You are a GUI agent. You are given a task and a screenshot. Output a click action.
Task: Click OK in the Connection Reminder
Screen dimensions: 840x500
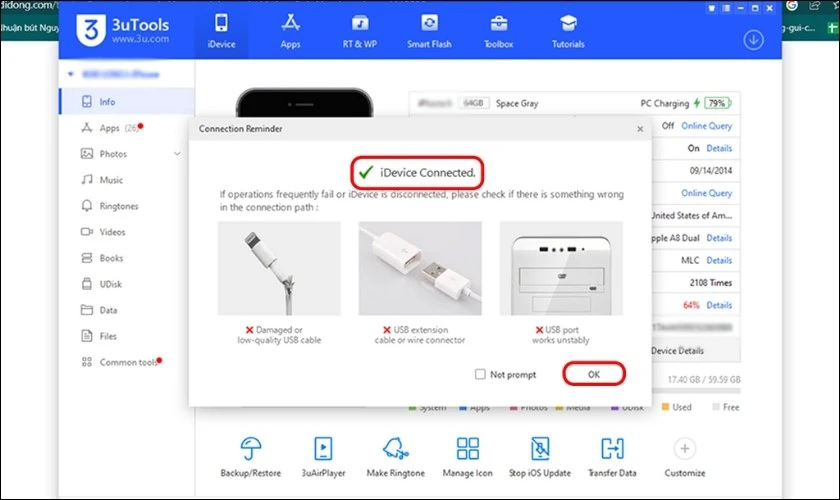[594, 374]
